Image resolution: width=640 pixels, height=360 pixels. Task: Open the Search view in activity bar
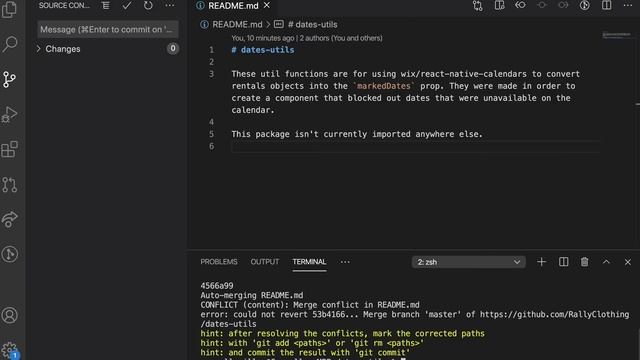tap(9, 44)
